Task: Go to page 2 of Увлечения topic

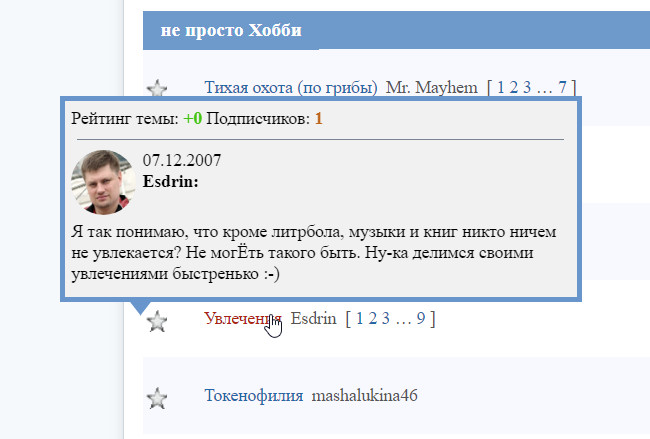Action: 373,318
